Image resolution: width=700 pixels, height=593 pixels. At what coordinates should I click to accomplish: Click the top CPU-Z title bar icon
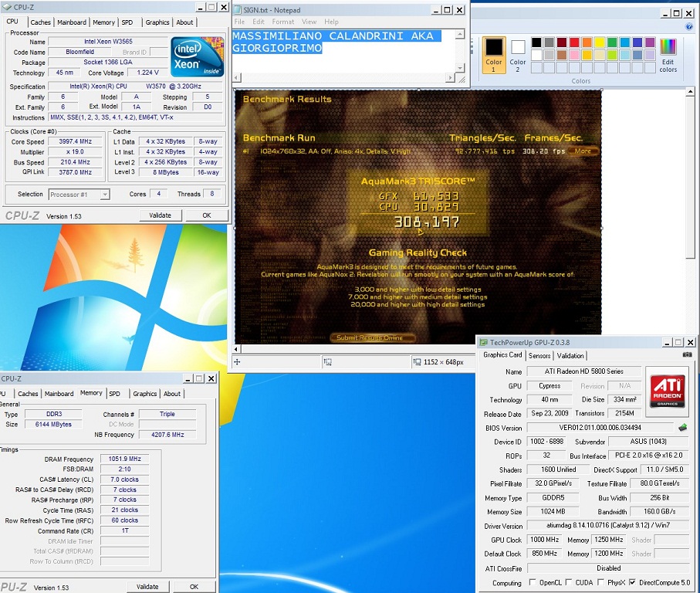pos(7,7)
